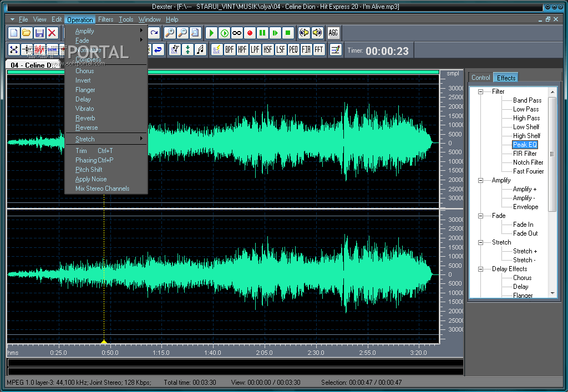Click the green overview bar above waveform
The width and height of the screenshot is (568, 392).
point(223,73)
